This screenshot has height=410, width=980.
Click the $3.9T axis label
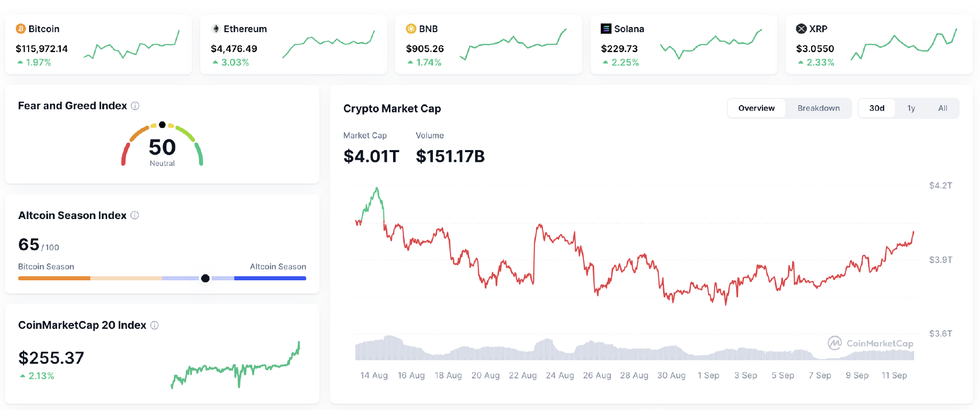click(x=941, y=260)
